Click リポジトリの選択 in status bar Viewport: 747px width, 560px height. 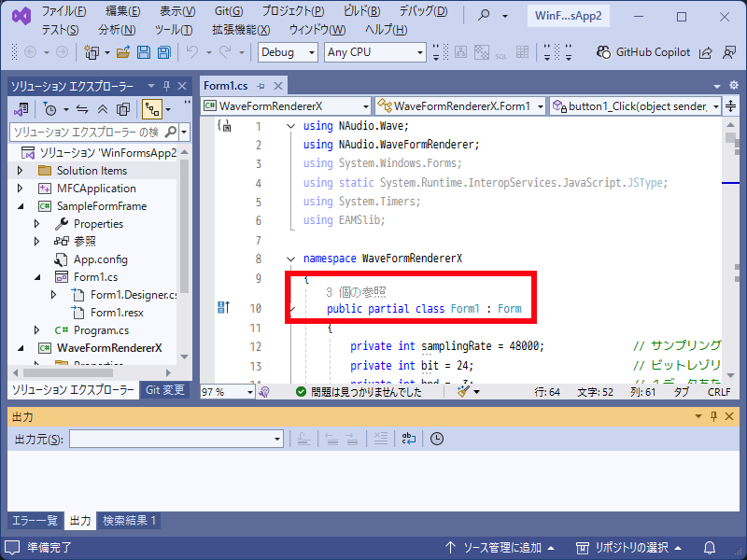(x=628, y=548)
